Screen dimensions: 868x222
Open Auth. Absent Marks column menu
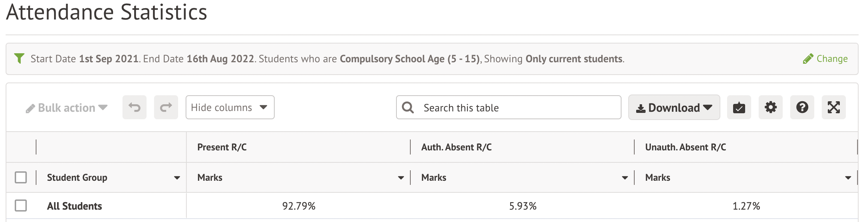point(625,178)
